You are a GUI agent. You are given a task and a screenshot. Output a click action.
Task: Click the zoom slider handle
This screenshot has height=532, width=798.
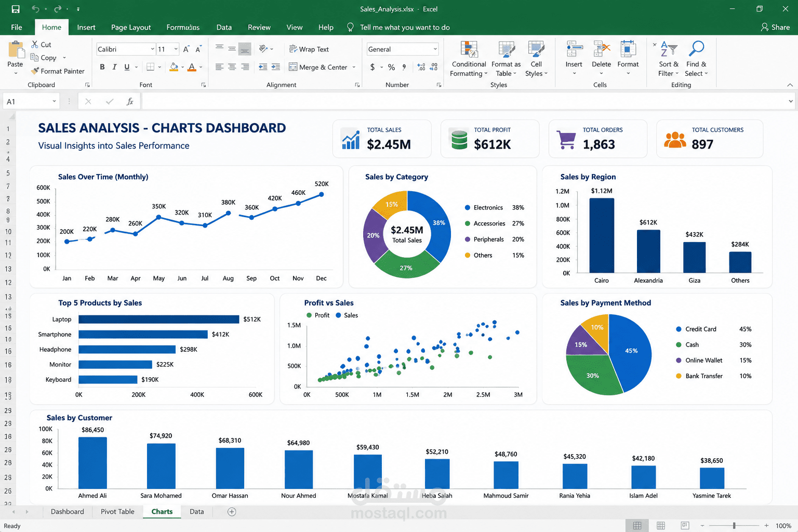point(734,526)
